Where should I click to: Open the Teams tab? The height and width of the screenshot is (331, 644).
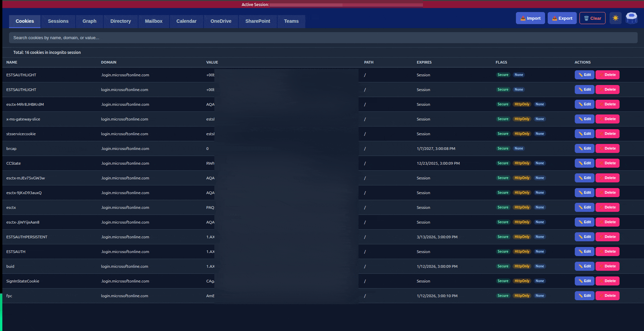tap(291, 21)
